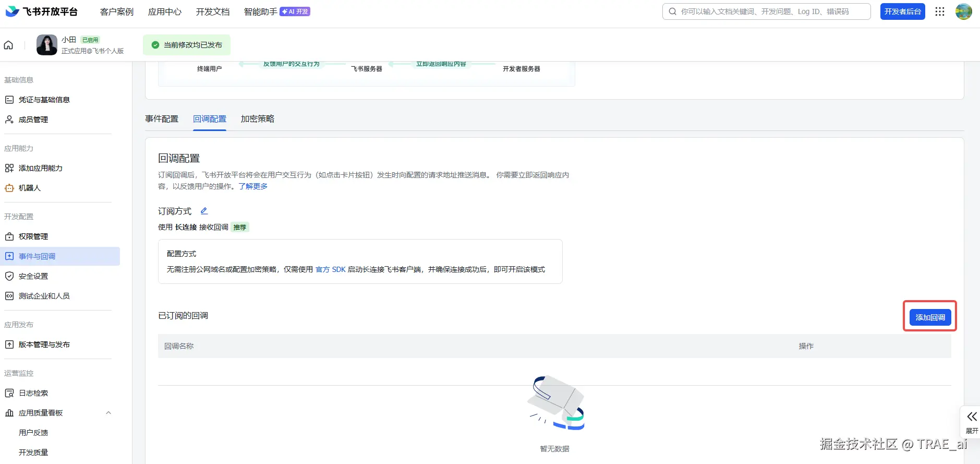Click the 事件与回调 sidebar icon
This screenshot has width=980, height=464.
click(9, 256)
